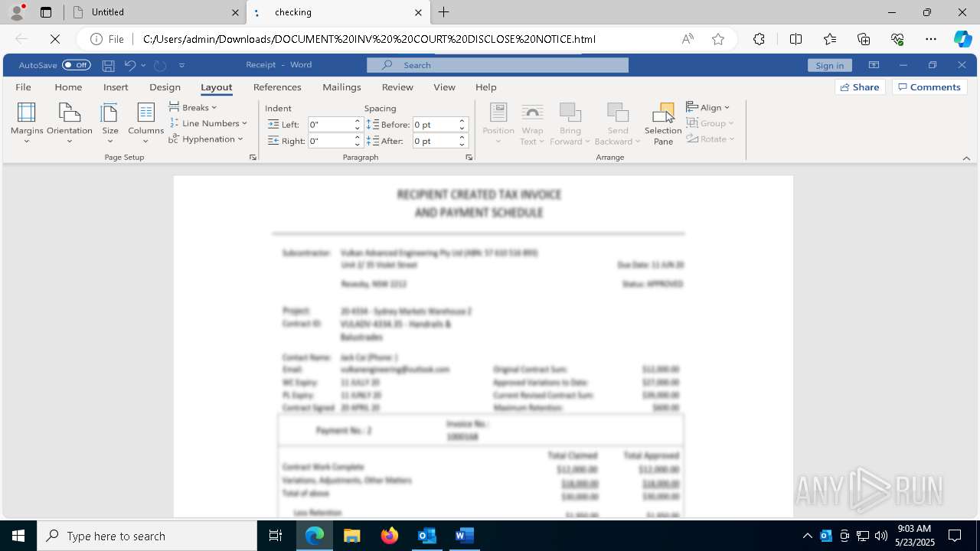980x551 pixels.
Task: Click the Ribbon Display Options icon
Action: (874, 65)
